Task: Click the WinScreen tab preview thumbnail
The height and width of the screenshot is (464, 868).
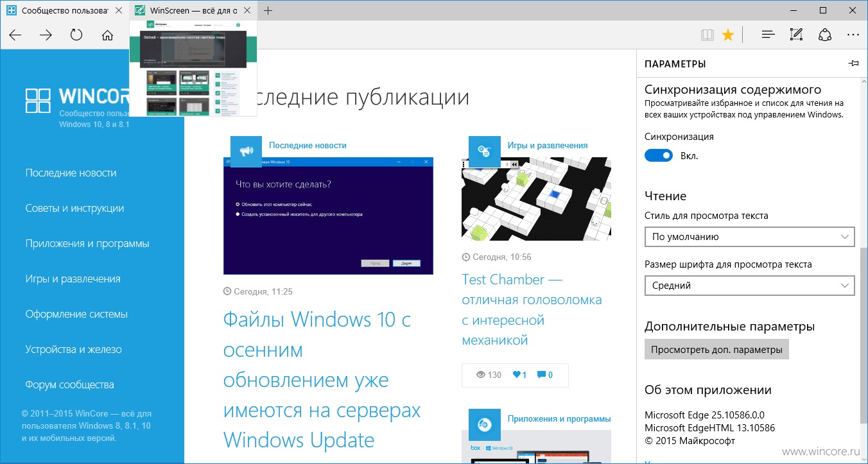Action: point(193,68)
